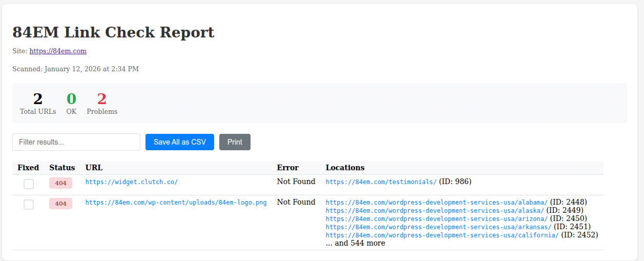Click the green OK count

pos(71,99)
